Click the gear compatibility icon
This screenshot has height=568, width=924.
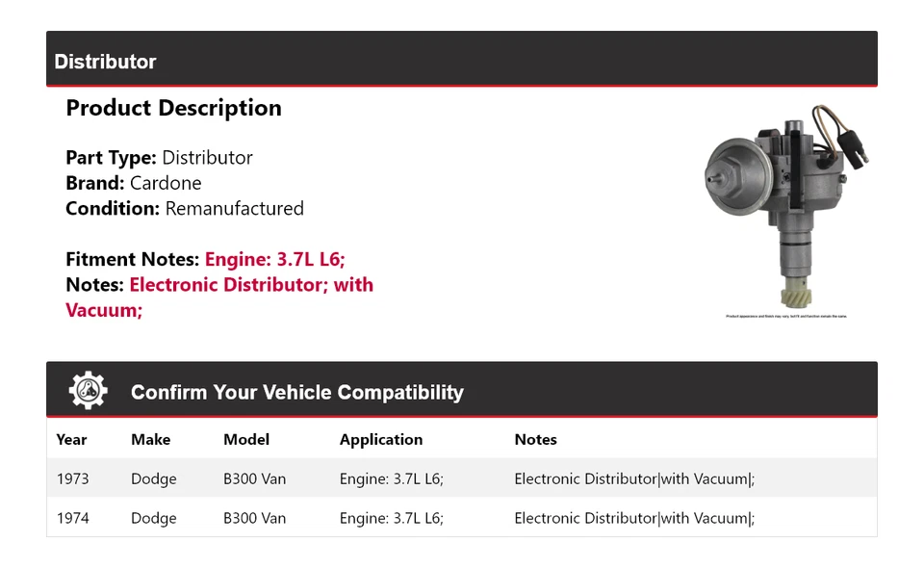pos(88,391)
